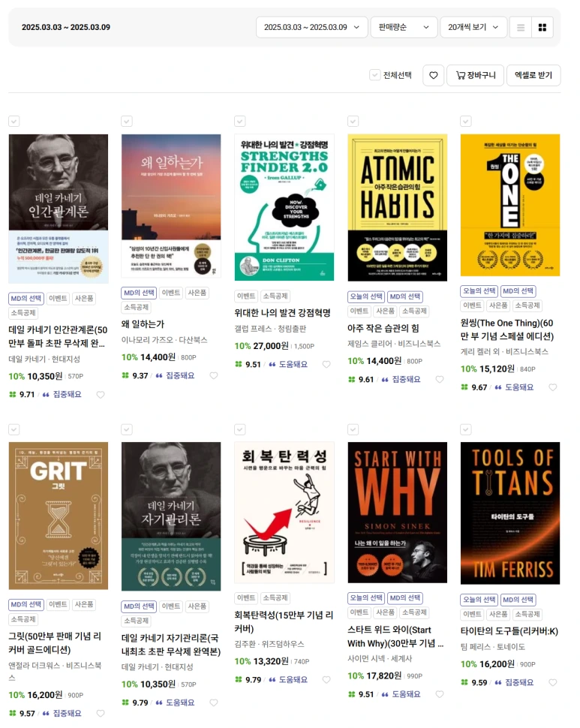Add 왜 일하는가 to wishlist heart
Viewport: 580px width, 728px height.
coord(213,375)
